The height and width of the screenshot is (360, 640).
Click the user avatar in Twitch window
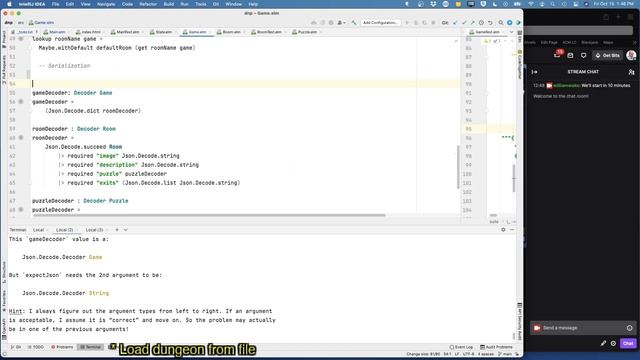click(x=631, y=56)
